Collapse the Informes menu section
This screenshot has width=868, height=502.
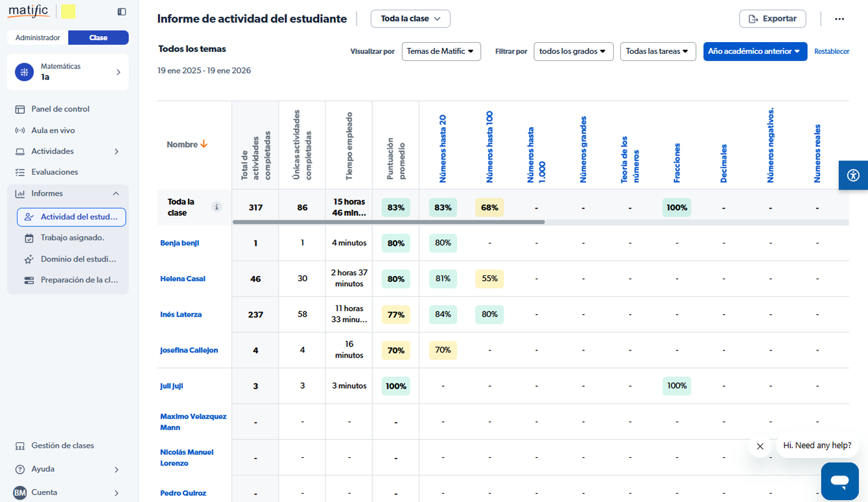point(116,194)
